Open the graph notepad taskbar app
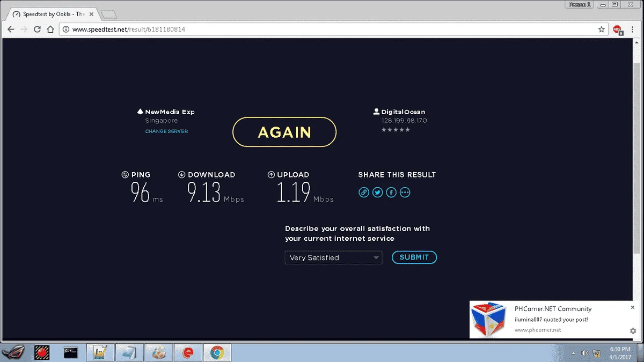Viewport: 644px width, 362px height. point(100,352)
